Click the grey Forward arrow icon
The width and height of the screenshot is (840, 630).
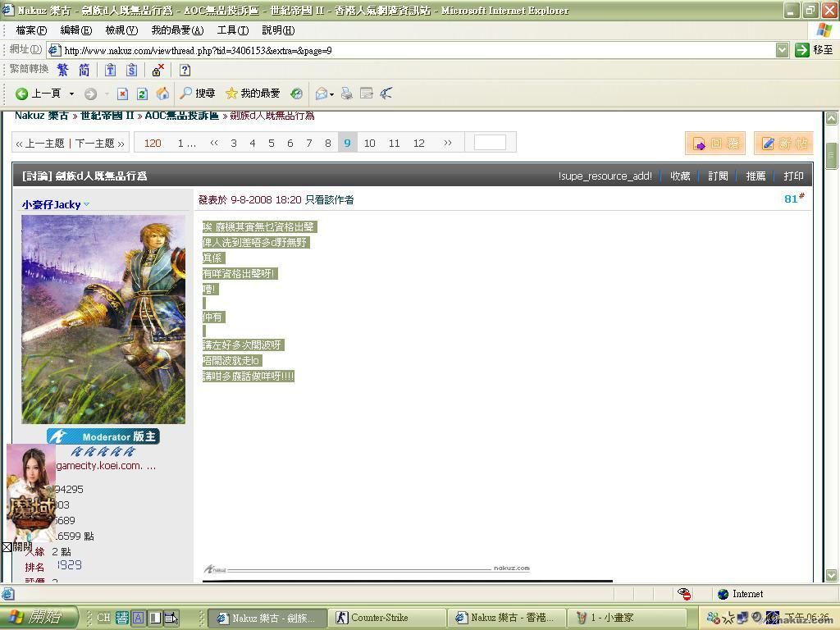pyautogui.click(x=90, y=94)
